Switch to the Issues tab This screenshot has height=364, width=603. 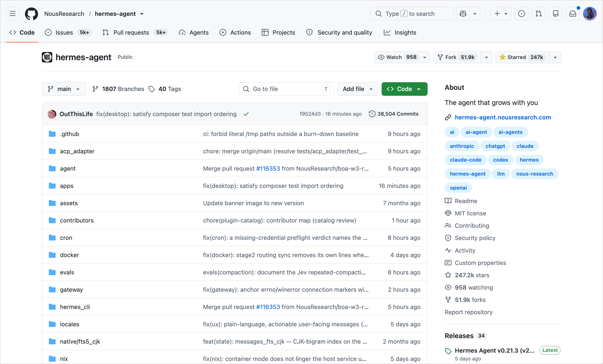(x=68, y=32)
